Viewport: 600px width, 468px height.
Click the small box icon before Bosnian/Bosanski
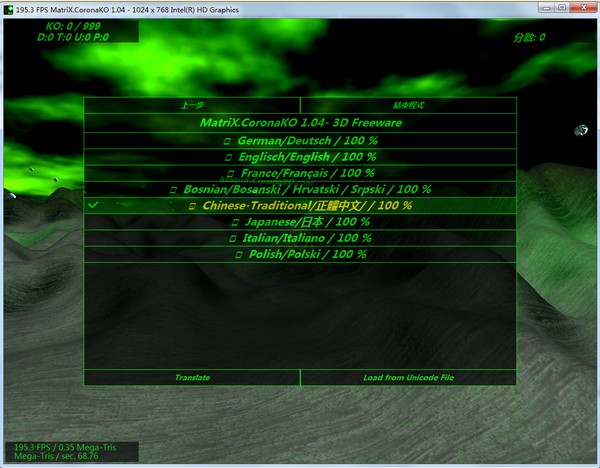tap(173, 190)
